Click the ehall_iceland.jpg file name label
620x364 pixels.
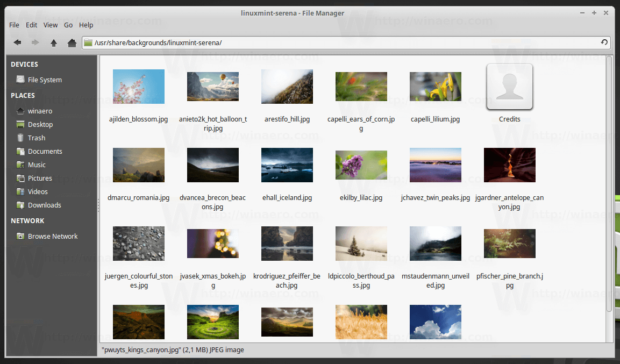click(x=287, y=198)
